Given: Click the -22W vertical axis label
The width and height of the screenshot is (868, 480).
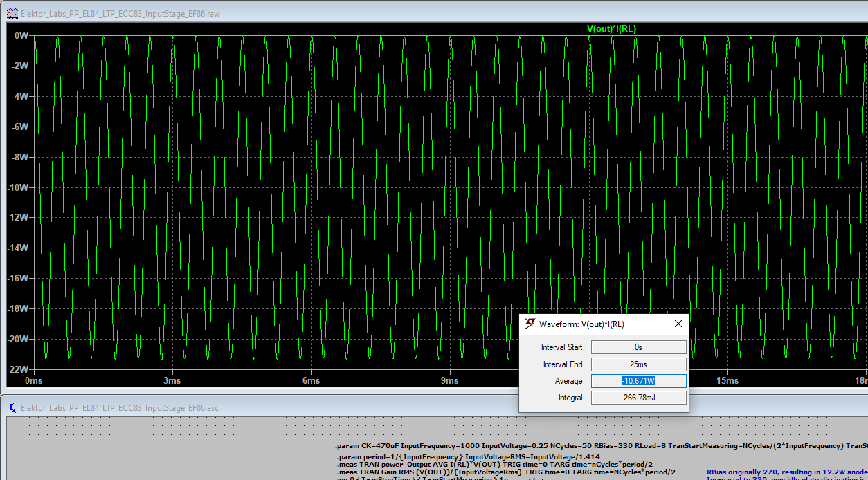Looking at the screenshot, I should [18, 369].
